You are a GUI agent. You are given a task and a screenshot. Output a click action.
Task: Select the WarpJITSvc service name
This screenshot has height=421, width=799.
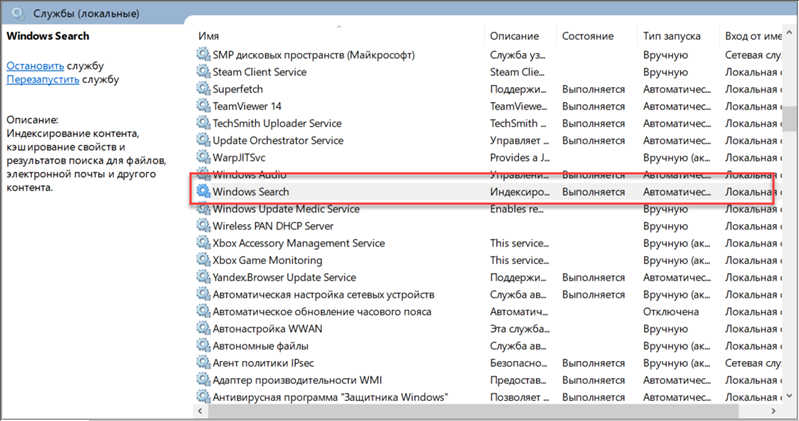[238, 157]
